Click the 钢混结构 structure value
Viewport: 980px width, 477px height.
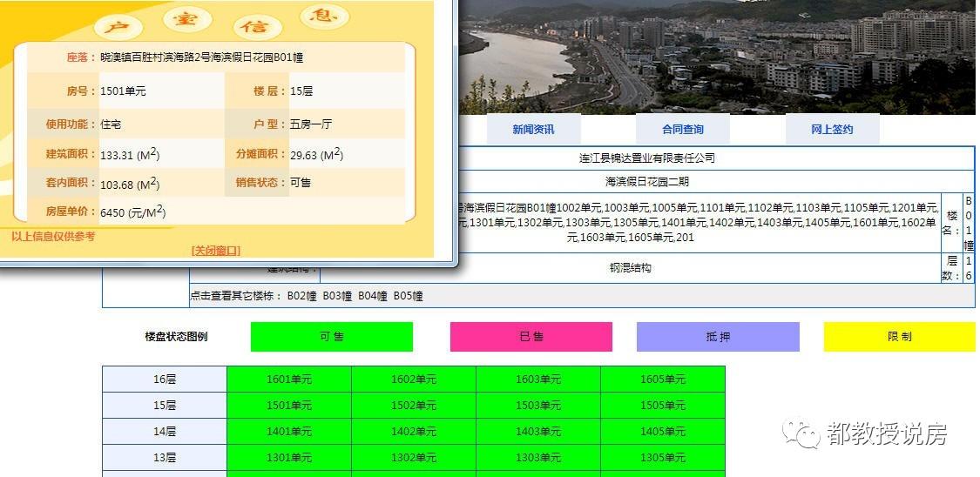[x=630, y=268]
